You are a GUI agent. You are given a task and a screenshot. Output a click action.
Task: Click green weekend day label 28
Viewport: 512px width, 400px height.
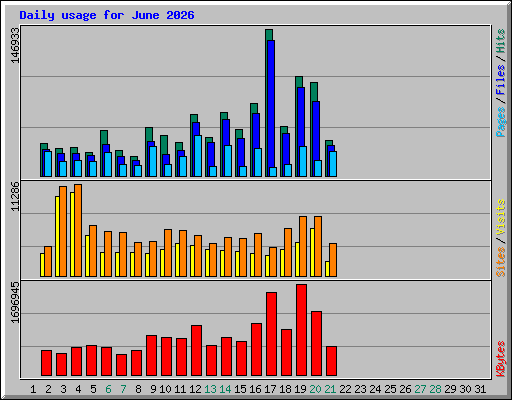tap(435, 389)
